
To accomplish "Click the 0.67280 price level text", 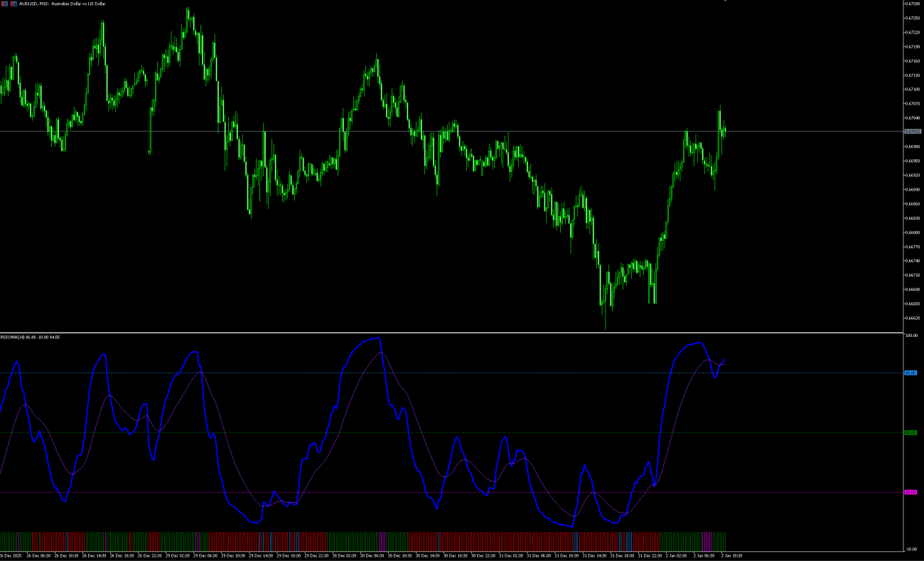I will click(x=912, y=5).
